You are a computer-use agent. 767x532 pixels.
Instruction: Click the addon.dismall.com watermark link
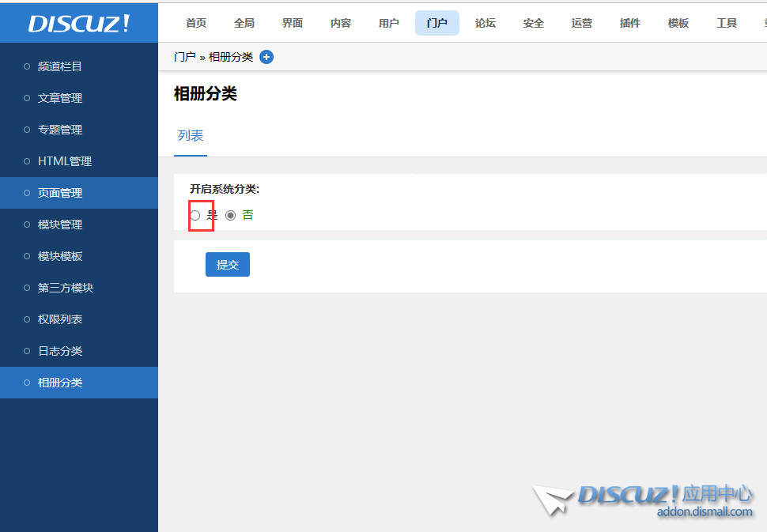click(704, 511)
